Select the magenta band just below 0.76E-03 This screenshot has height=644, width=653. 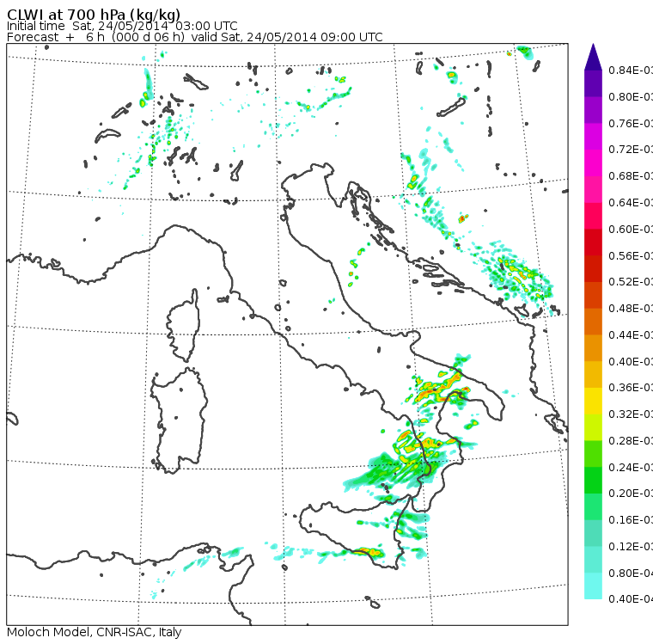click(593, 137)
